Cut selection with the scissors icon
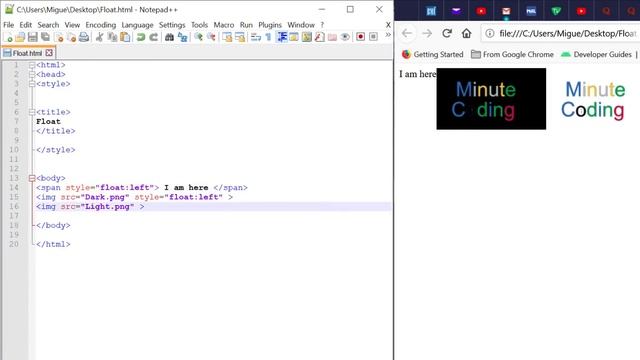The image size is (640, 360). tap(99, 37)
